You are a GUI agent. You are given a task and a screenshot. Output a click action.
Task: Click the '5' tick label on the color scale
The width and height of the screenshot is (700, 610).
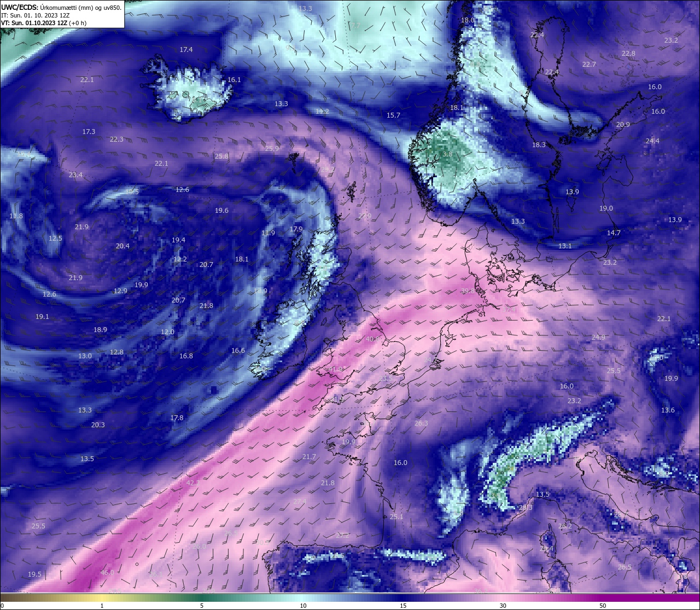click(x=202, y=606)
